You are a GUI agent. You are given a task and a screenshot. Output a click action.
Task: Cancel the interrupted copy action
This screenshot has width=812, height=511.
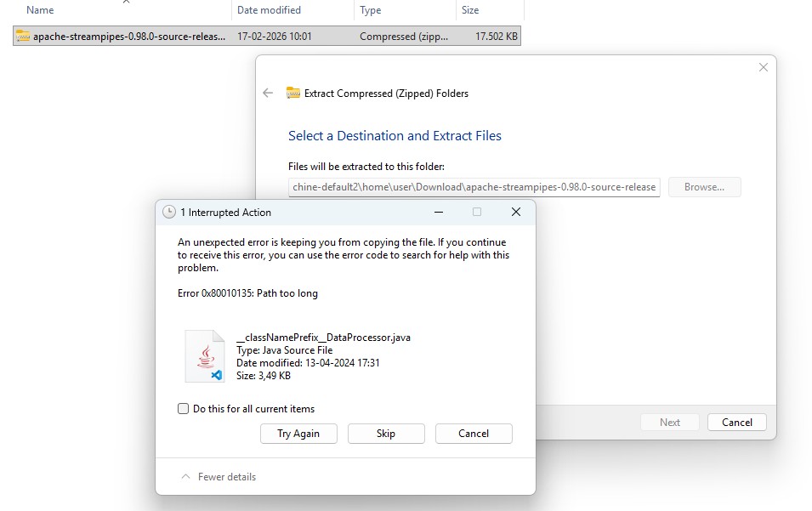tap(473, 434)
